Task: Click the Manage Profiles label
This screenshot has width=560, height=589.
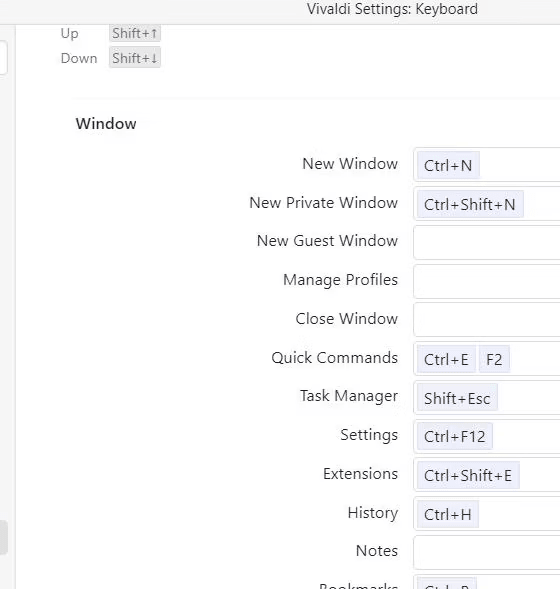Action: 340,280
